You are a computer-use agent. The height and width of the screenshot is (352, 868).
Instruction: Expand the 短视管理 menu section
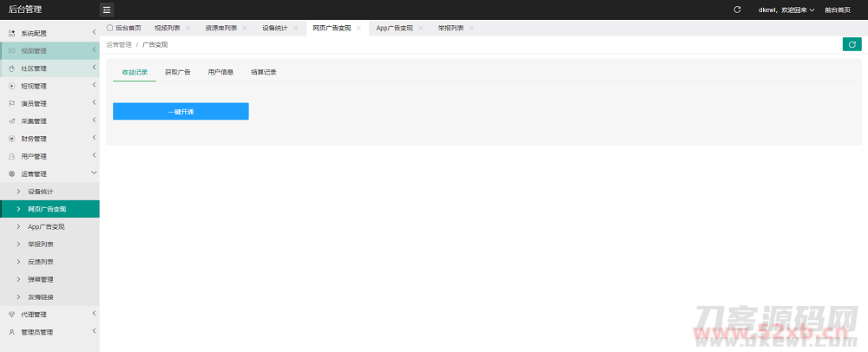[94, 86]
